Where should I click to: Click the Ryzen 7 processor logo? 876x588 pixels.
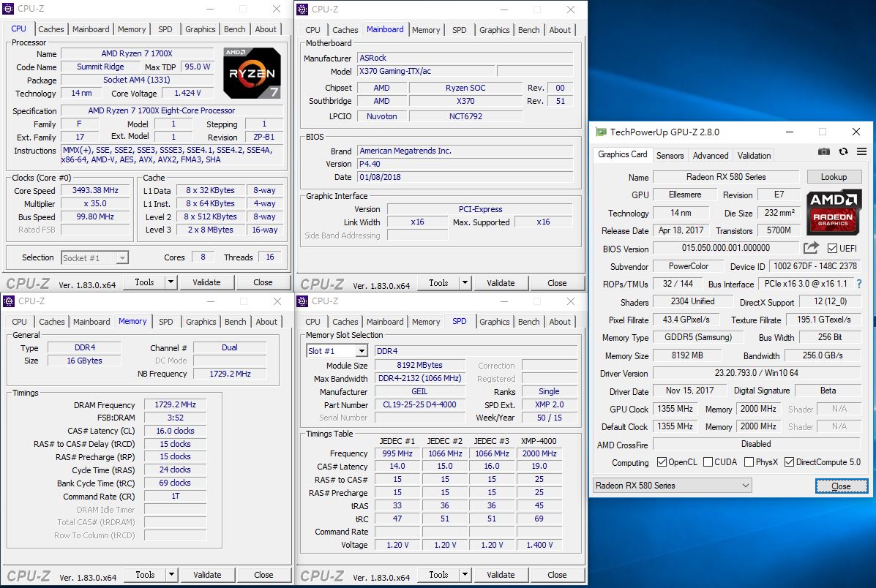pyautogui.click(x=252, y=73)
